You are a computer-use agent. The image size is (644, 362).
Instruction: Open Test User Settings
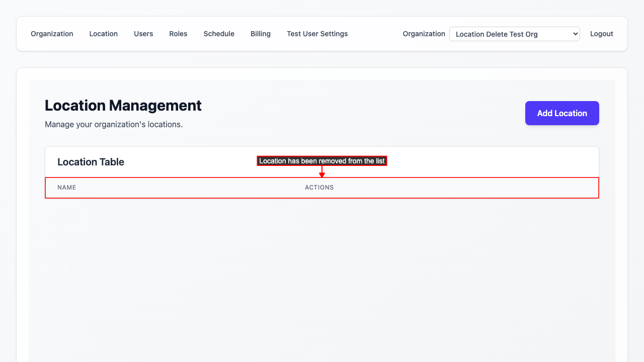click(317, 34)
